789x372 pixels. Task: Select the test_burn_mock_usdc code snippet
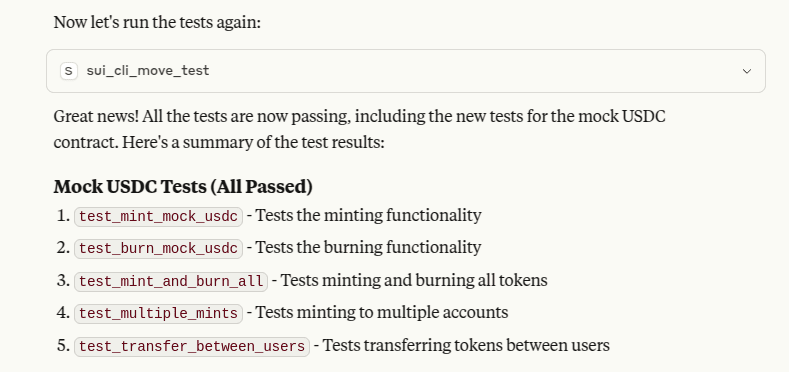tap(159, 249)
